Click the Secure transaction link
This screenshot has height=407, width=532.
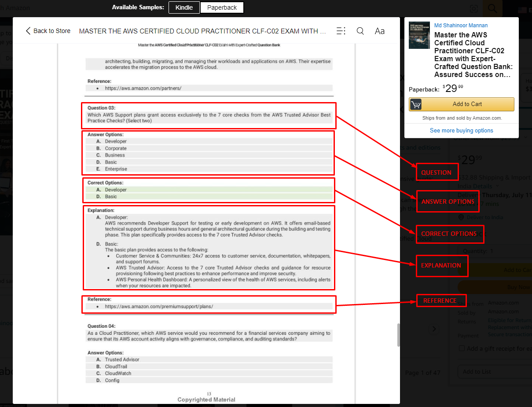click(x=510, y=334)
